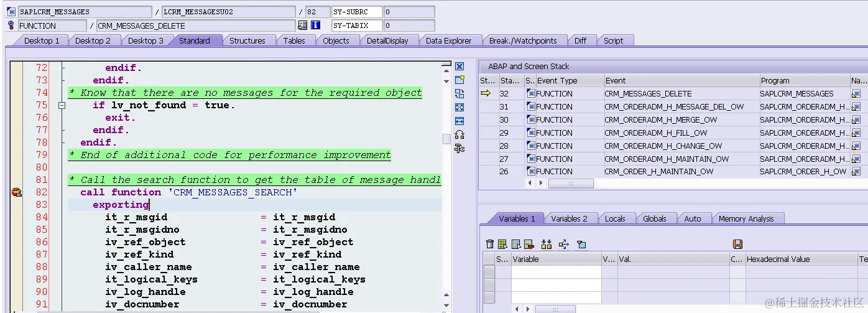Click the maximize-horizontally icon beside the editor

[x=459, y=121]
